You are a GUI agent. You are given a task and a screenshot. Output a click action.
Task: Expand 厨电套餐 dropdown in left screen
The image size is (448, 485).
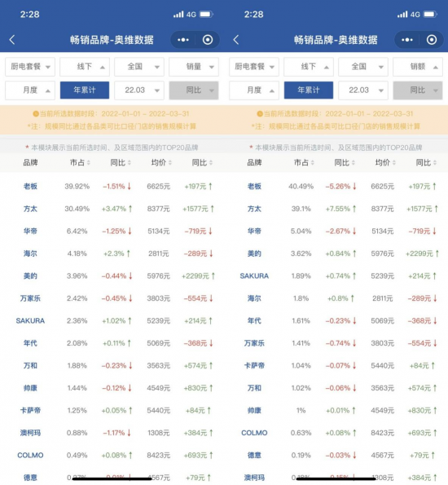[x=30, y=67]
